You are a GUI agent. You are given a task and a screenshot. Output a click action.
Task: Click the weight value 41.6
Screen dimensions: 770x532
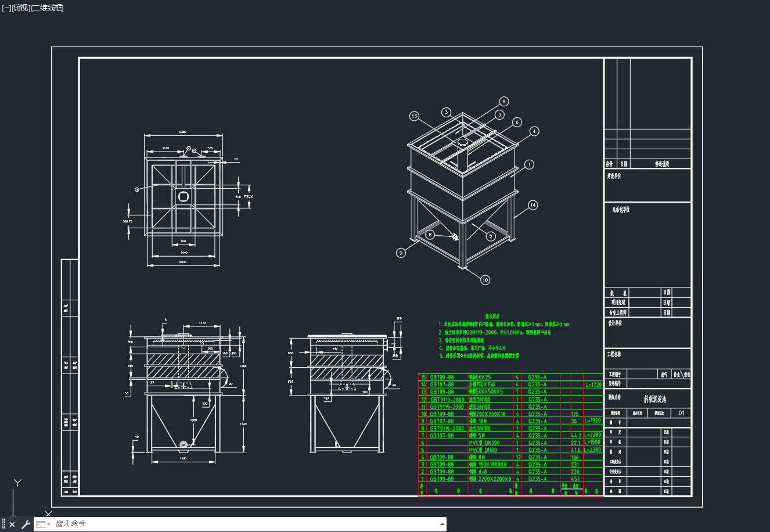pyautogui.click(x=576, y=450)
